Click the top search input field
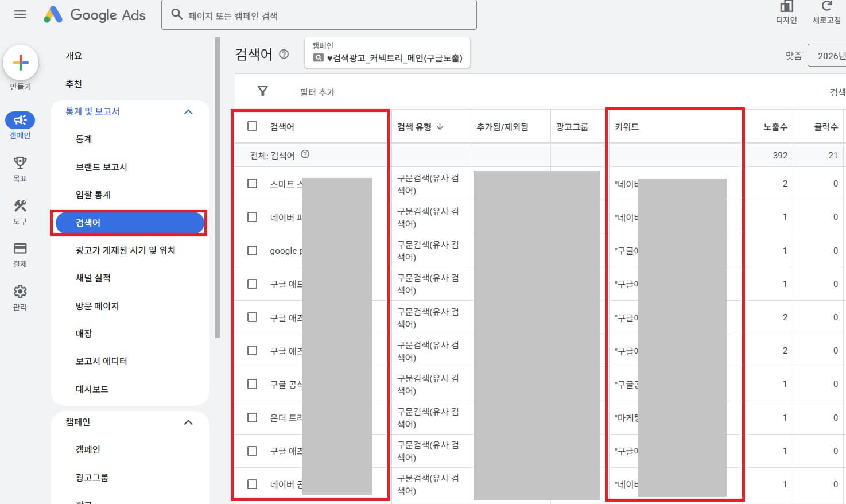Image resolution: width=846 pixels, height=504 pixels. [x=319, y=15]
